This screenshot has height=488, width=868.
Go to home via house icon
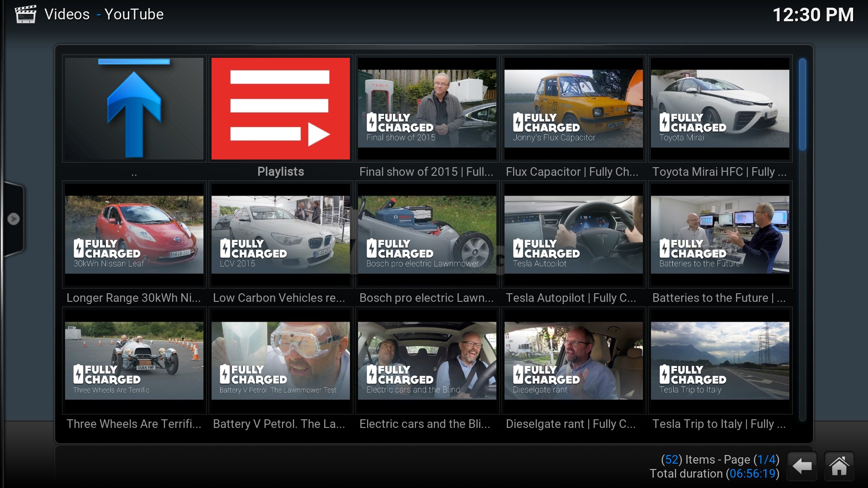pyautogui.click(x=839, y=466)
